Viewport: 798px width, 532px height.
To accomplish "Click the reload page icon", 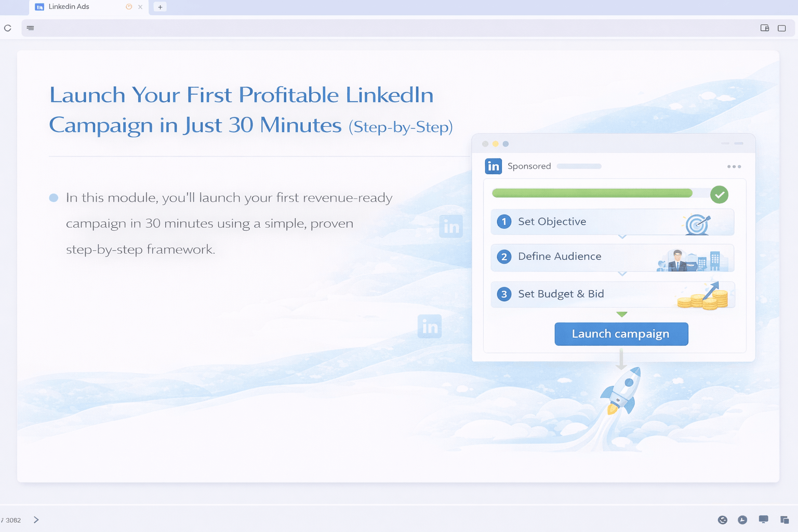I will pyautogui.click(x=8, y=28).
